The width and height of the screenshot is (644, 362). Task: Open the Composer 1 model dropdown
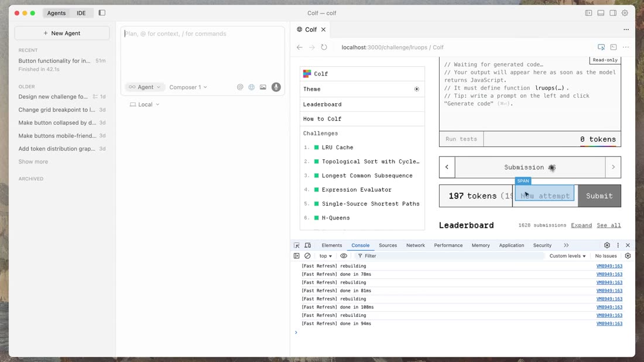pyautogui.click(x=188, y=87)
